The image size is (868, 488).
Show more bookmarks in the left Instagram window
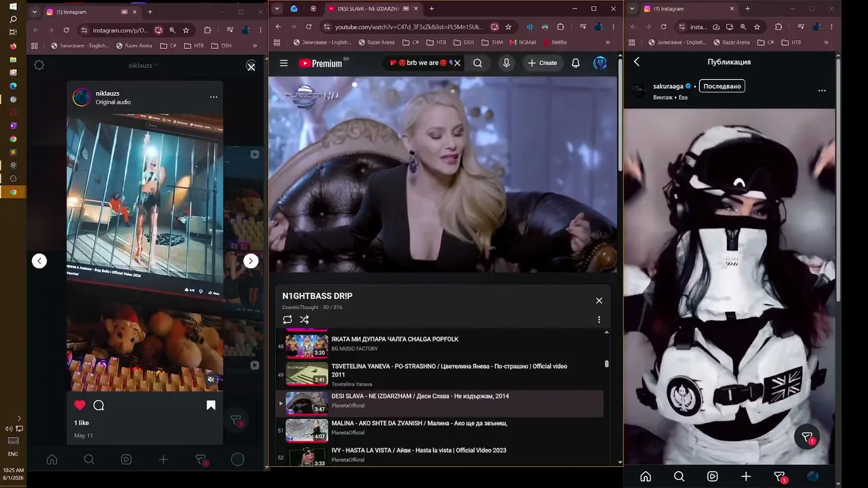[x=255, y=45]
